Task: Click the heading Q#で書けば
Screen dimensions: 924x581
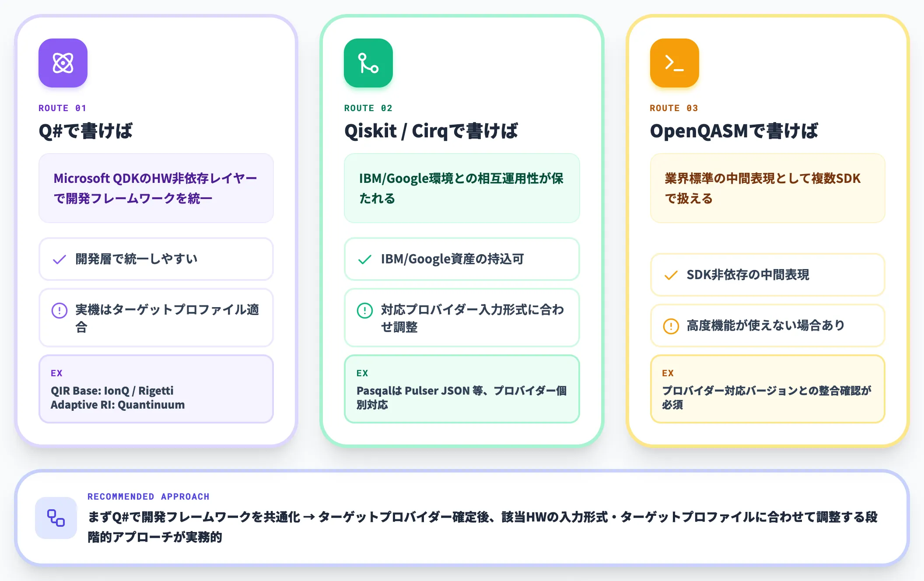Action: pyautogui.click(x=86, y=131)
